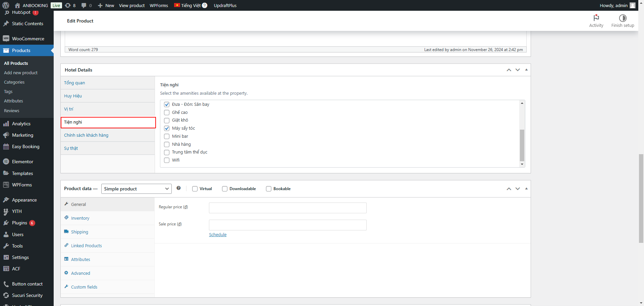The height and width of the screenshot is (306, 644).
Task: Switch to the Tổng quan tab
Action: (108, 83)
